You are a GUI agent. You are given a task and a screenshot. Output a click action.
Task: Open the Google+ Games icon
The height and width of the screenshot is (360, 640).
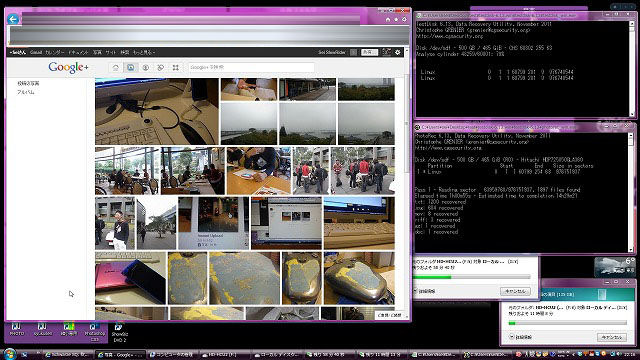pos(176,68)
